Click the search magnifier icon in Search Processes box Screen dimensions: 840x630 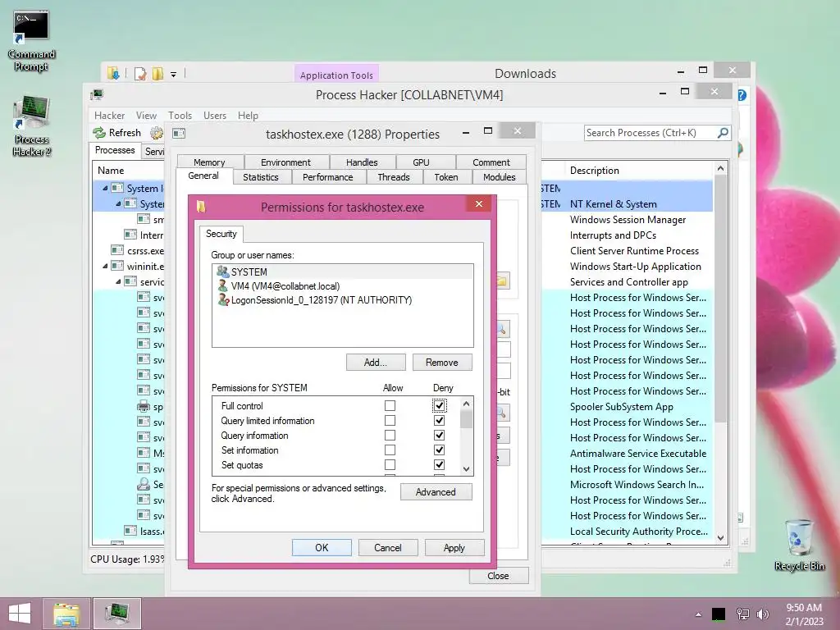pyautogui.click(x=723, y=132)
